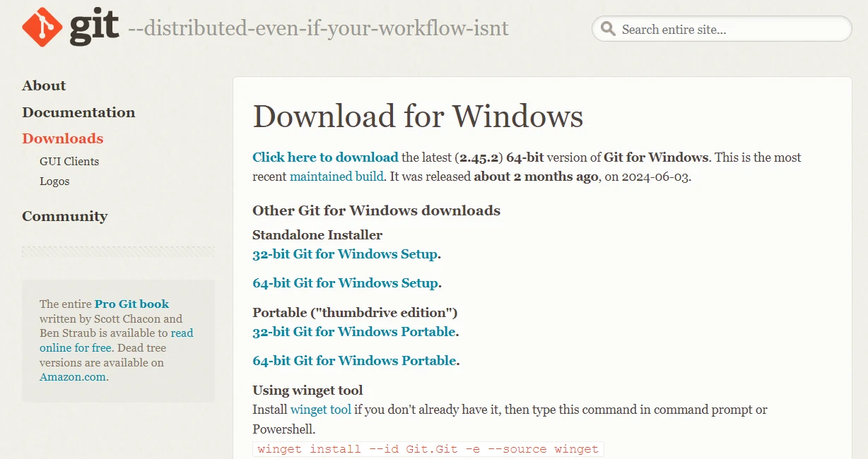The width and height of the screenshot is (868, 459).
Task: Download 32-bit Git for Windows Setup
Action: [x=346, y=254]
